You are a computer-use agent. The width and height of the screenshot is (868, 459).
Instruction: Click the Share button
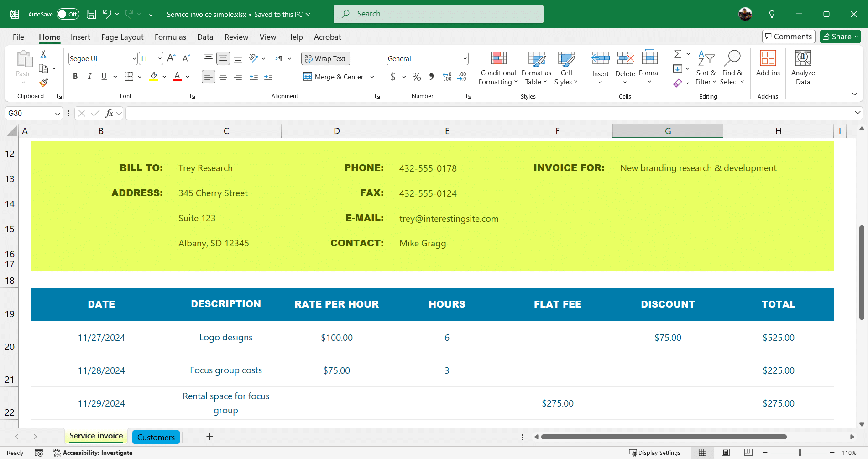pos(840,36)
